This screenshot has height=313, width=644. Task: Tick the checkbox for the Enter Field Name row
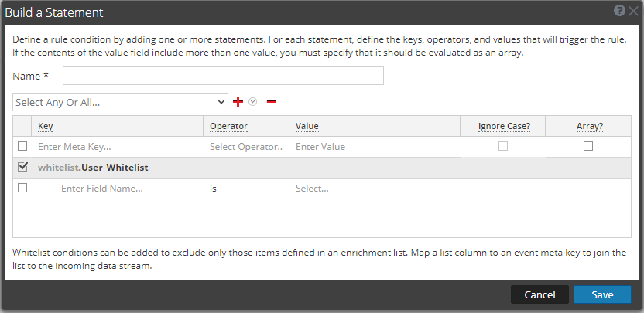point(22,188)
